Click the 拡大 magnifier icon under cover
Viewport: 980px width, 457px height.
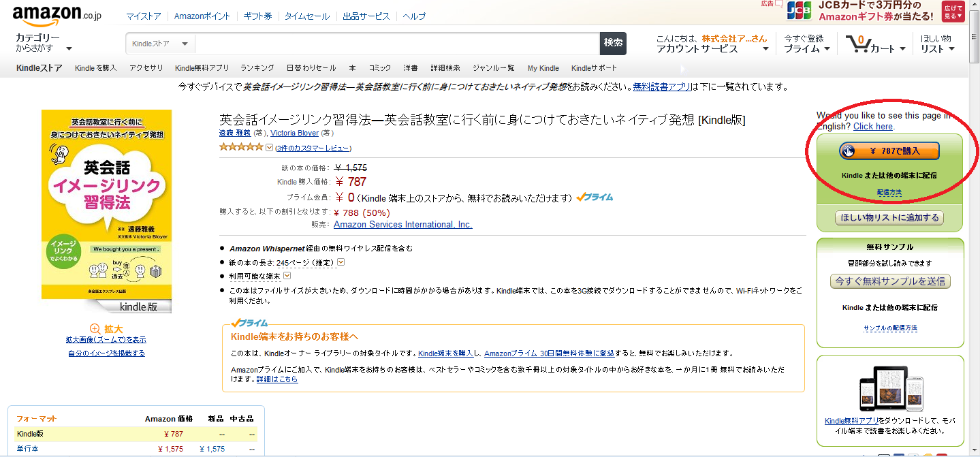[95, 328]
